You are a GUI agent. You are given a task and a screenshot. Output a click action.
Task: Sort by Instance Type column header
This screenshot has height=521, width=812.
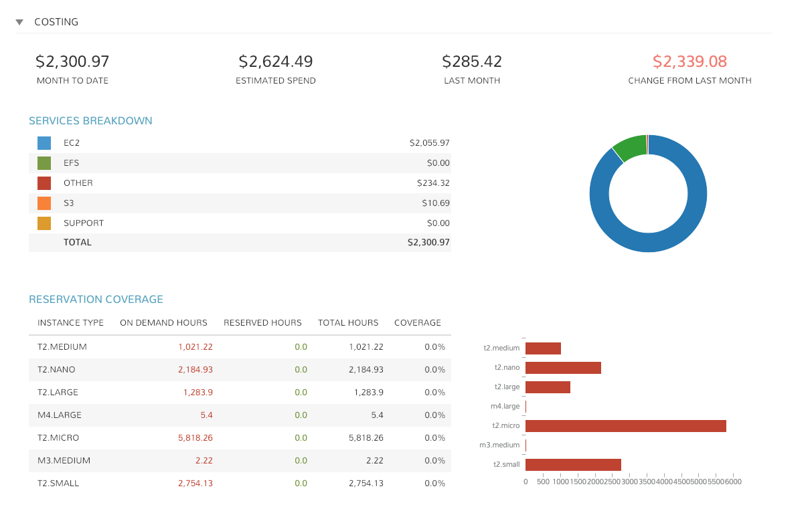[x=70, y=323]
